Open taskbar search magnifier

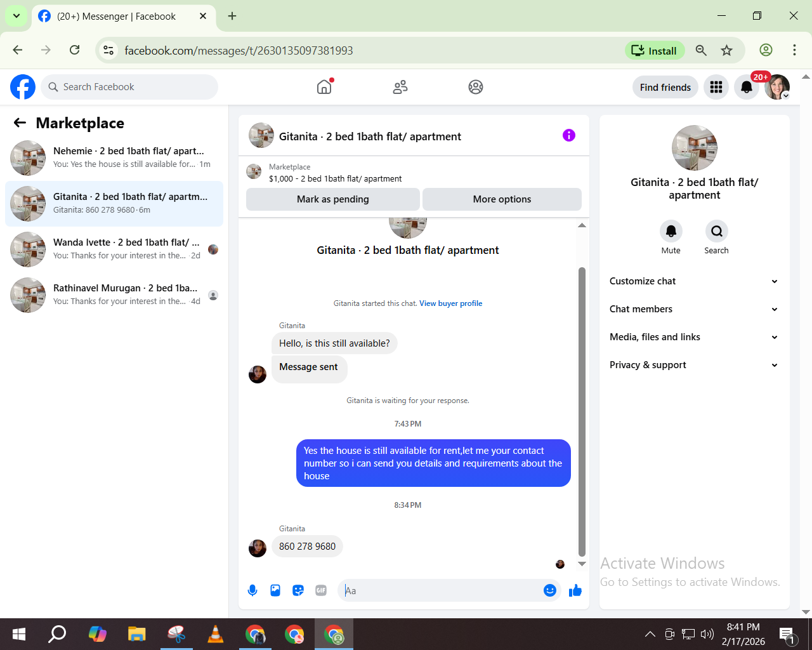coord(58,633)
